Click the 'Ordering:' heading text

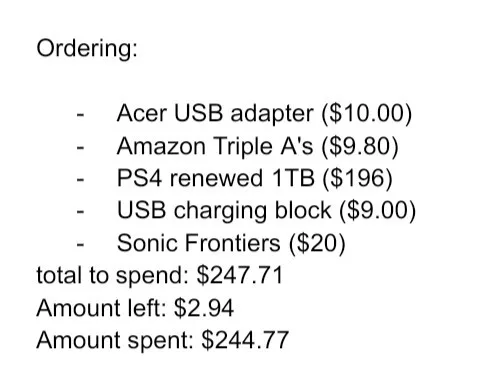tap(87, 49)
